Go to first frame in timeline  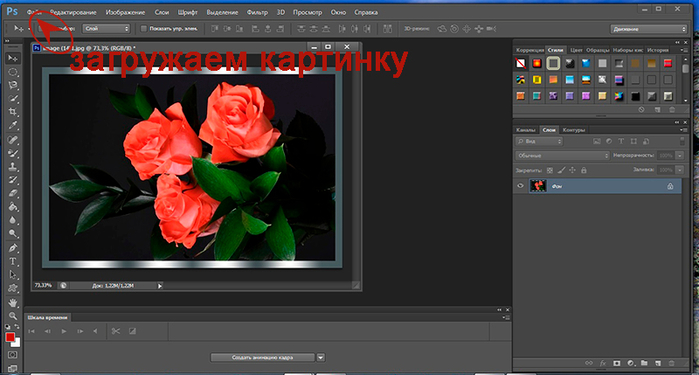(x=31, y=331)
